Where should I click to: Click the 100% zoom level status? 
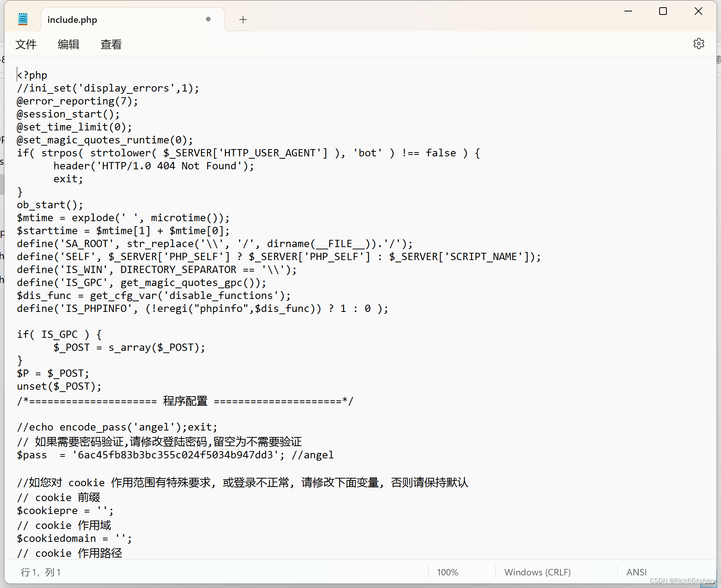[447, 572]
